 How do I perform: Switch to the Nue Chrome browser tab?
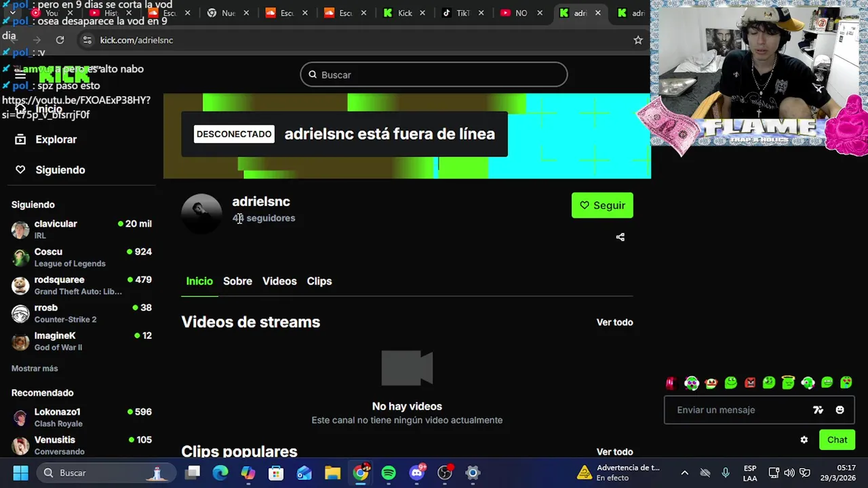tap(229, 13)
